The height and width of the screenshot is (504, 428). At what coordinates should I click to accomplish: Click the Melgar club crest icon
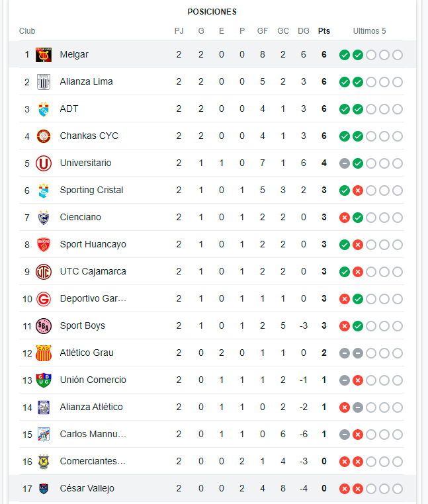point(44,55)
